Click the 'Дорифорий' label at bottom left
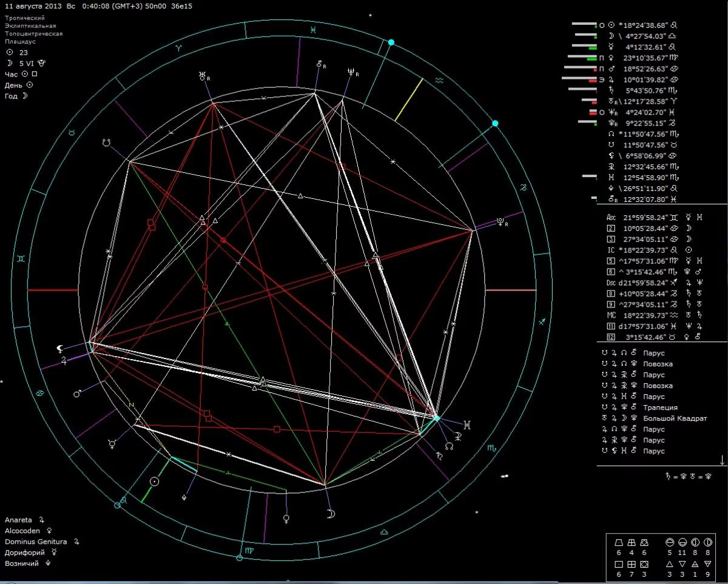This screenshot has height=584, width=728. pos(24,552)
